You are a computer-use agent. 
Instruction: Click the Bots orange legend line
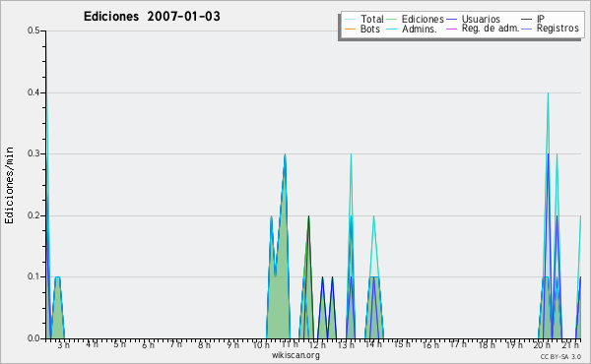pos(350,29)
